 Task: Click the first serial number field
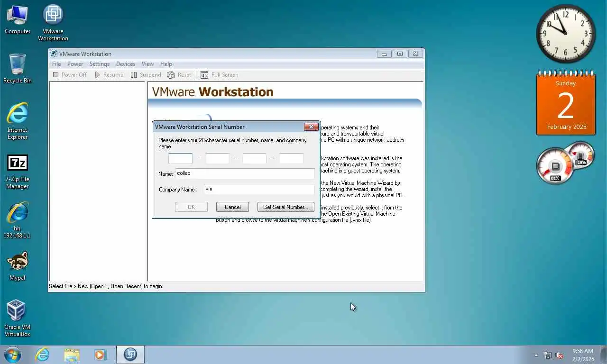(x=180, y=158)
